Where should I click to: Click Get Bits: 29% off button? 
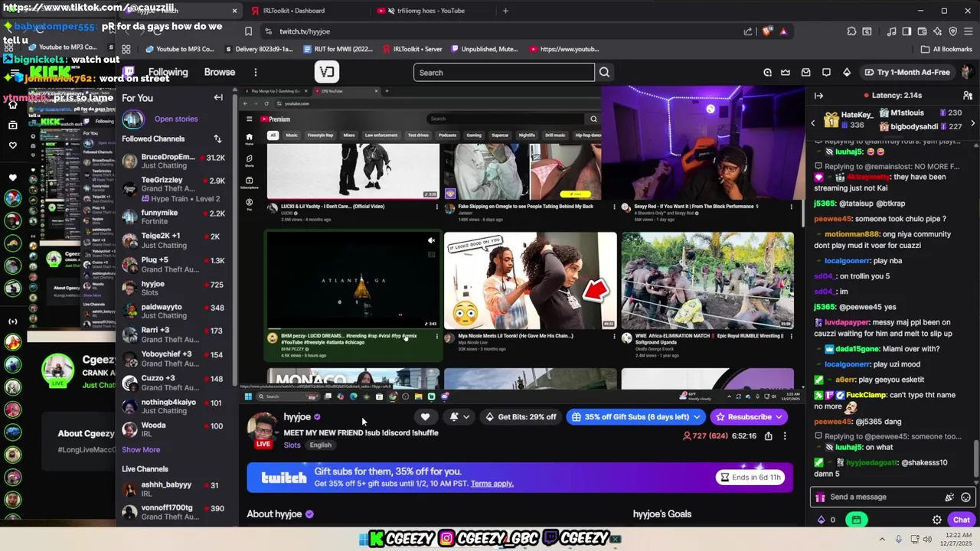pos(521,417)
